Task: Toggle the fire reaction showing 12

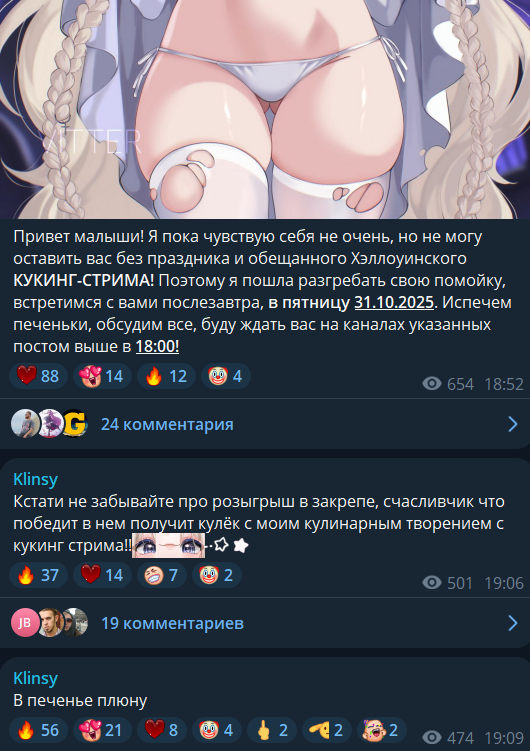Action: [166, 376]
